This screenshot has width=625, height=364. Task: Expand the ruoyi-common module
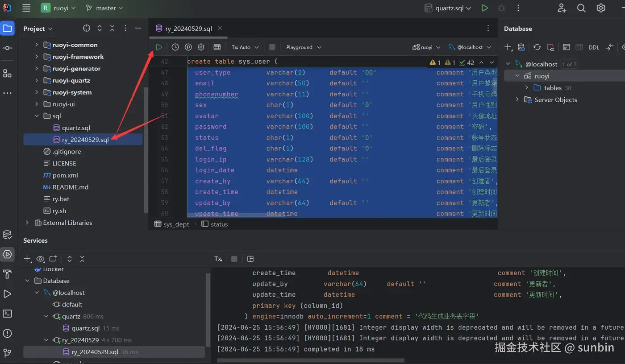pyautogui.click(x=37, y=45)
